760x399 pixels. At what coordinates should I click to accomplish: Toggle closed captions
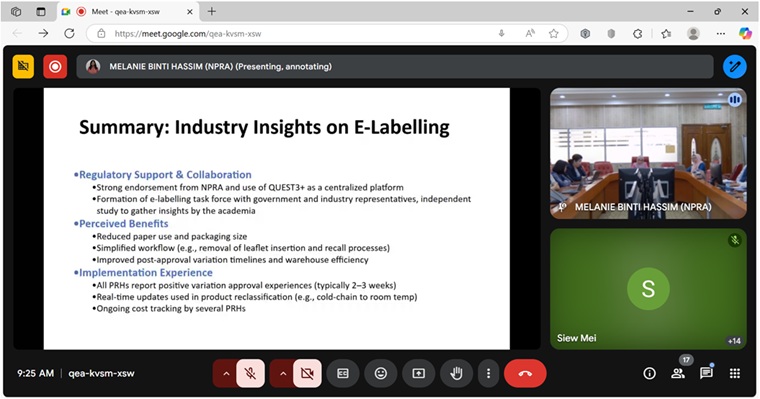coord(343,373)
